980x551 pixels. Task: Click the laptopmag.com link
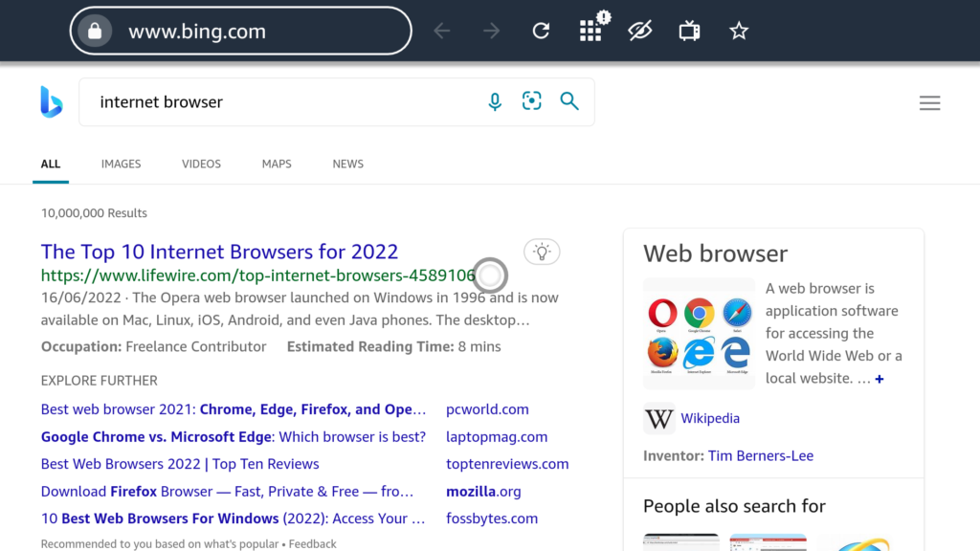(497, 436)
